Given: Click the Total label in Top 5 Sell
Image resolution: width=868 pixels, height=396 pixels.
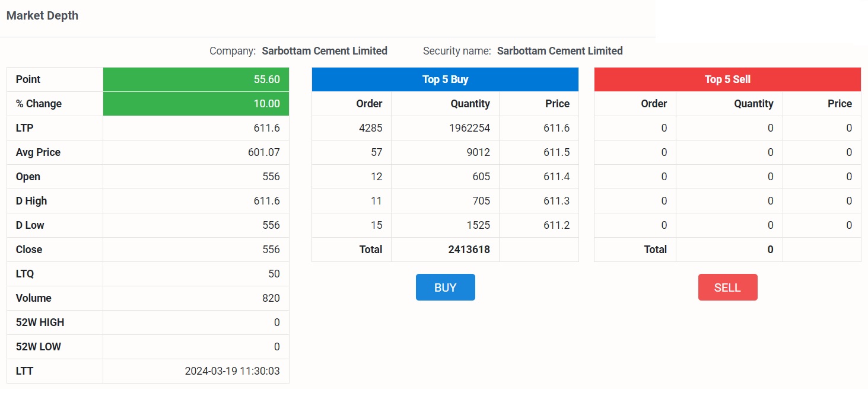Looking at the screenshot, I should pyautogui.click(x=656, y=250).
